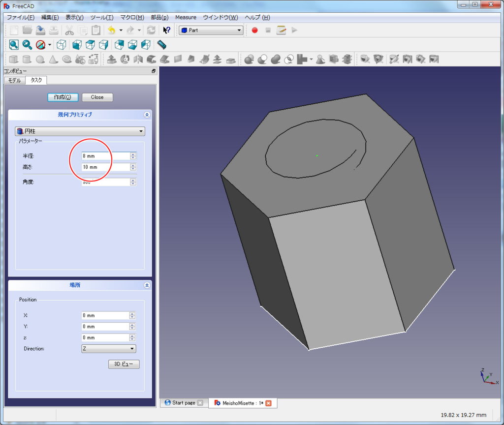This screenshot has height=425, width=504.
Task: Open the 編集(E) menu
Action: coord(50,17)
